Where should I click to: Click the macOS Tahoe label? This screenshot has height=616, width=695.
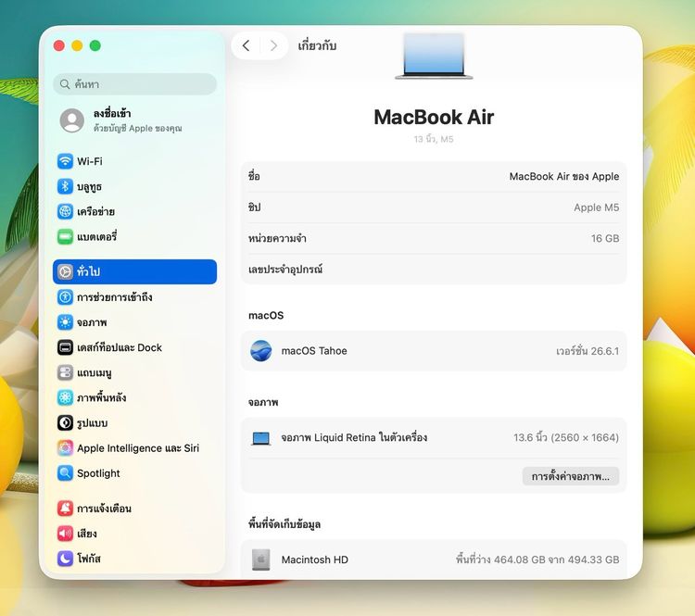(314, 351)
